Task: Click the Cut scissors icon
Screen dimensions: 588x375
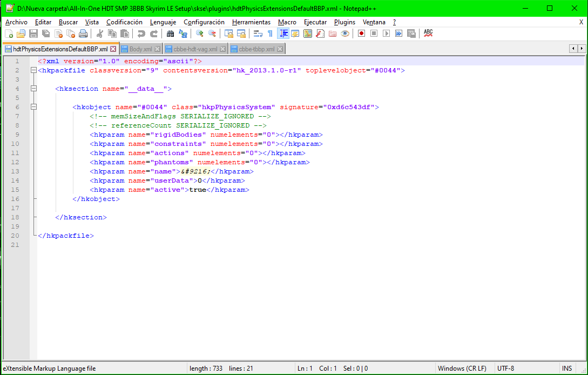Action: coord(100,34)
